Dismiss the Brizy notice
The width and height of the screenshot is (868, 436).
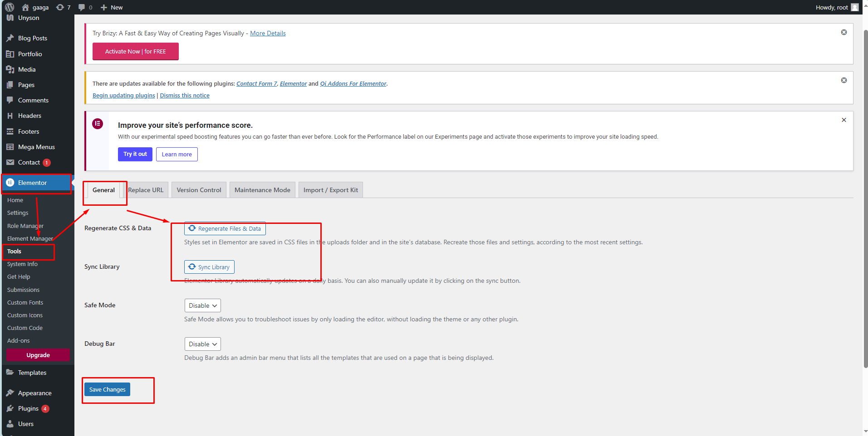click(844, 32)
